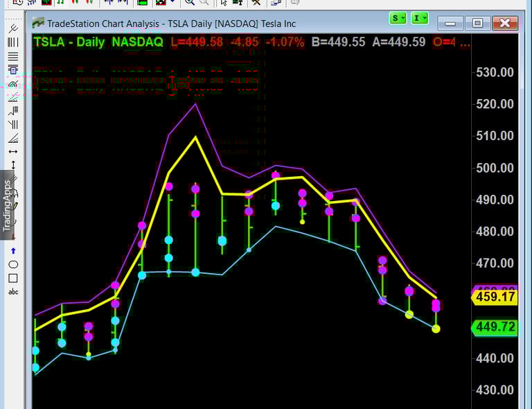This screenshot has height=409, width=532.
Task: Open dropdown arrow beside checkered toolbar icon
Action: coord(172,1)
